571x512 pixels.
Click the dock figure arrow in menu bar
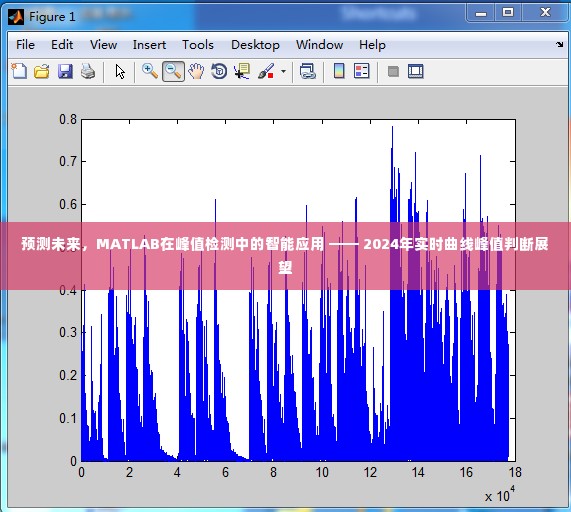559,44
